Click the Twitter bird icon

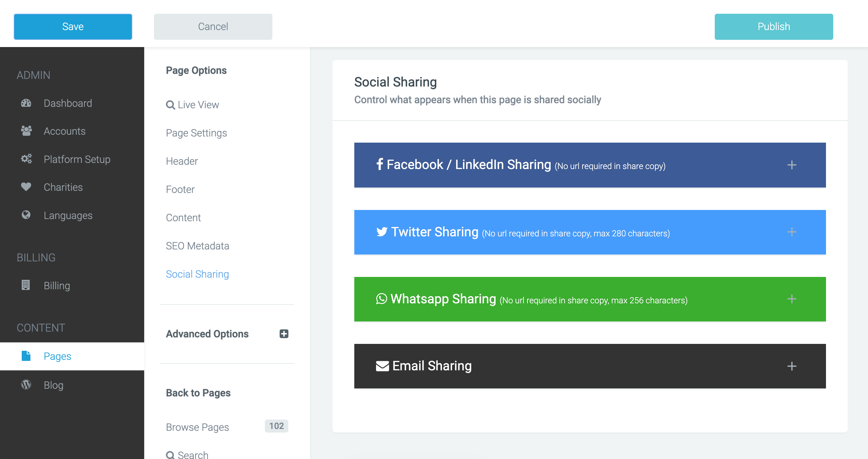point(382,232)
